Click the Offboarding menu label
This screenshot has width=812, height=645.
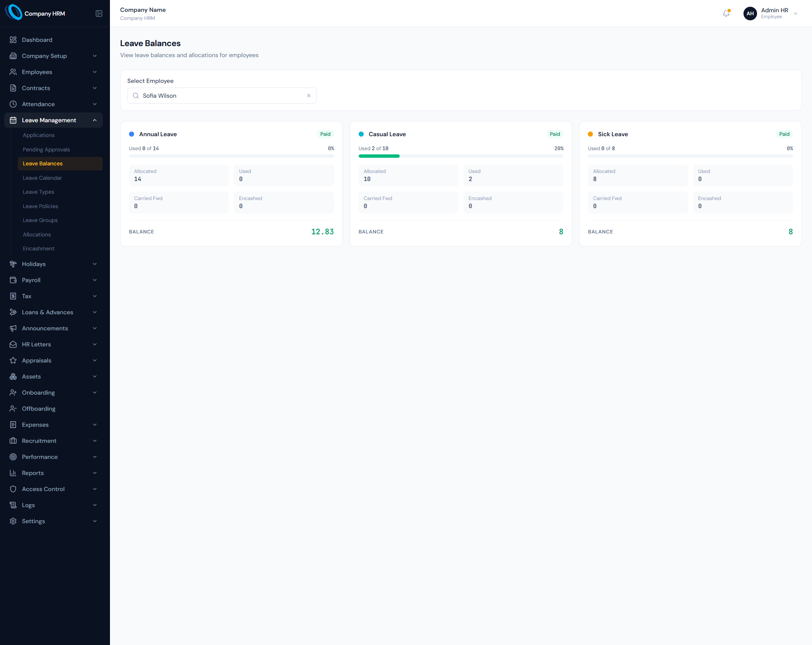click(x=39, y=409)
